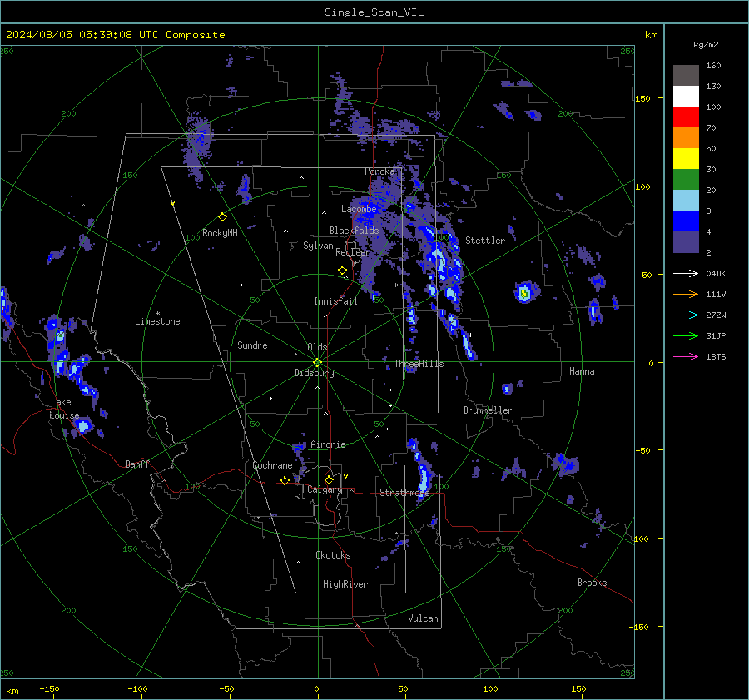Select the blue 4–8 legend swatch

pos(686,221)
